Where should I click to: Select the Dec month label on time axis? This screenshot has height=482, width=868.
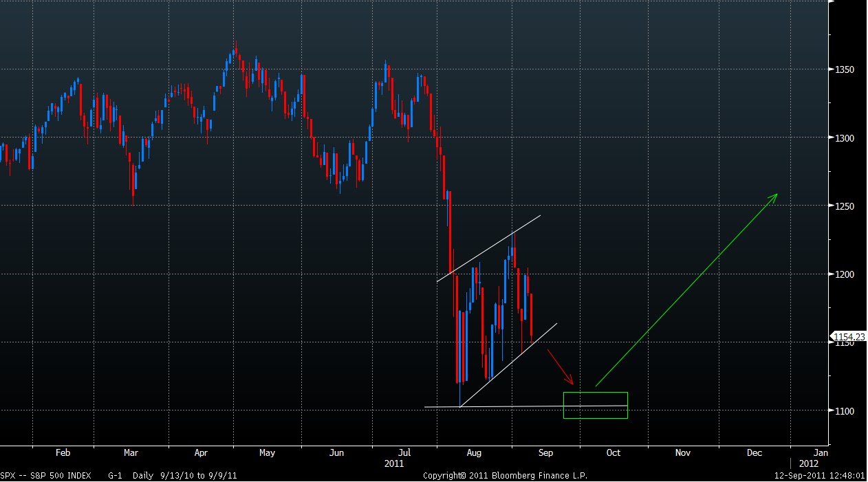coord(755,453)
